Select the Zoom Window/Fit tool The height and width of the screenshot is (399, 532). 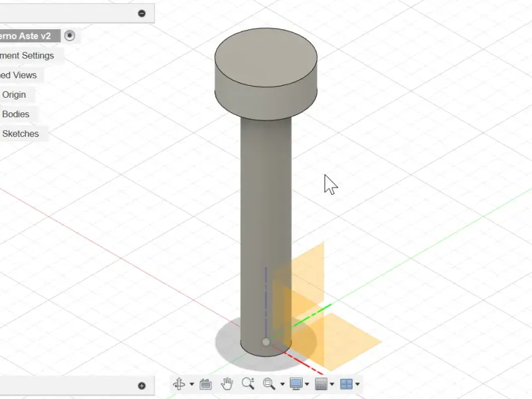tap(269, 384)
